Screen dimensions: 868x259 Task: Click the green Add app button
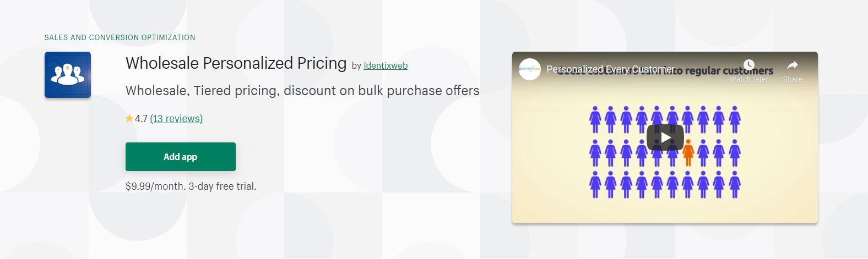tap(181, 157)
